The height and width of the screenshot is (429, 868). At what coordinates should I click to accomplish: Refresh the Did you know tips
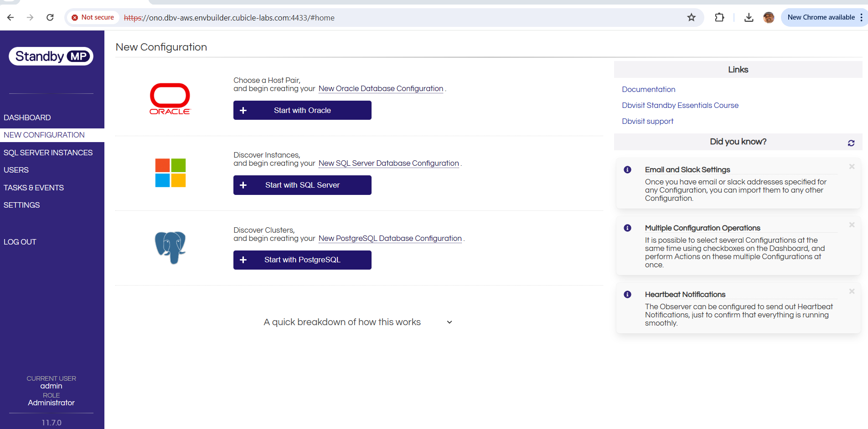[851, 143]
